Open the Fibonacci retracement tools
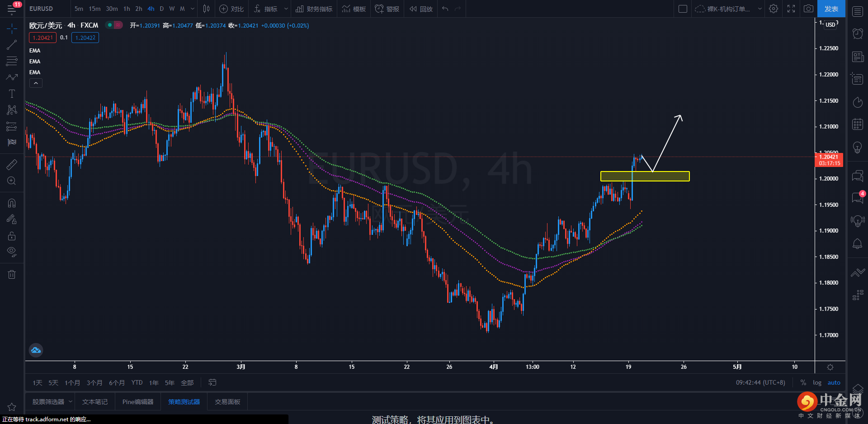The height and width of the screenshot is (424, 868). click(x=12, y=61)
